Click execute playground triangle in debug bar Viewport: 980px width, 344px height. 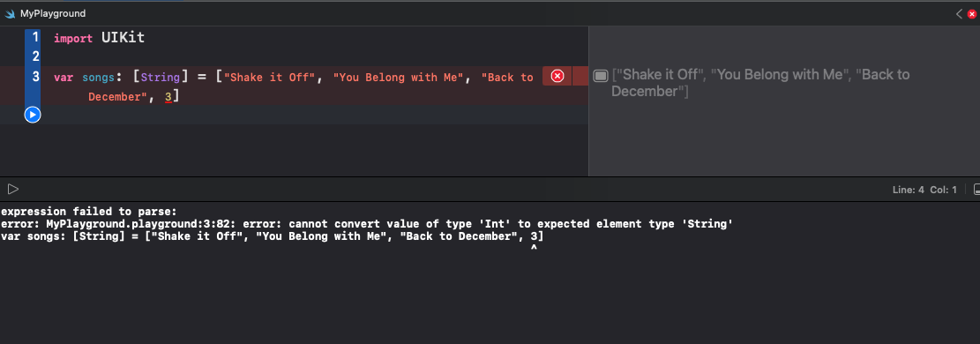point(13,189)
